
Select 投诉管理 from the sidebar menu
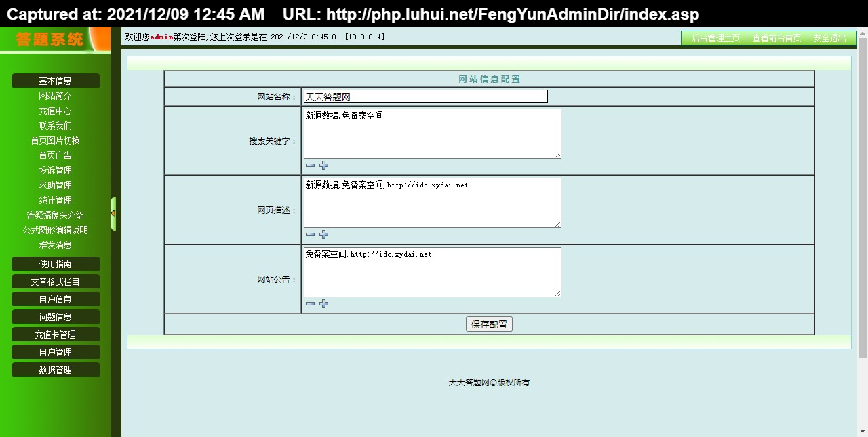[x=56, y=170]
